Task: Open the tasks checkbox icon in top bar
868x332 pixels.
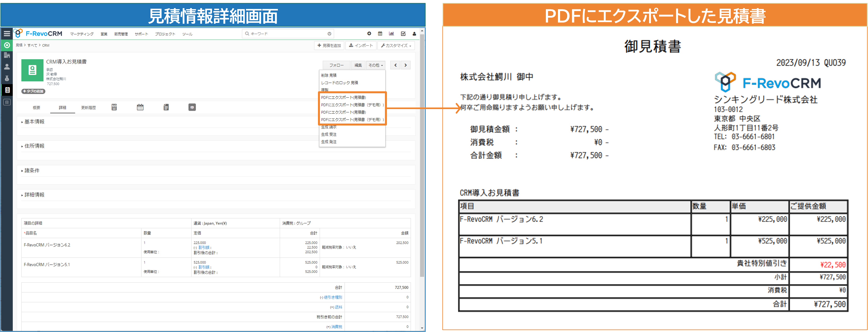Action: (403, 34)
